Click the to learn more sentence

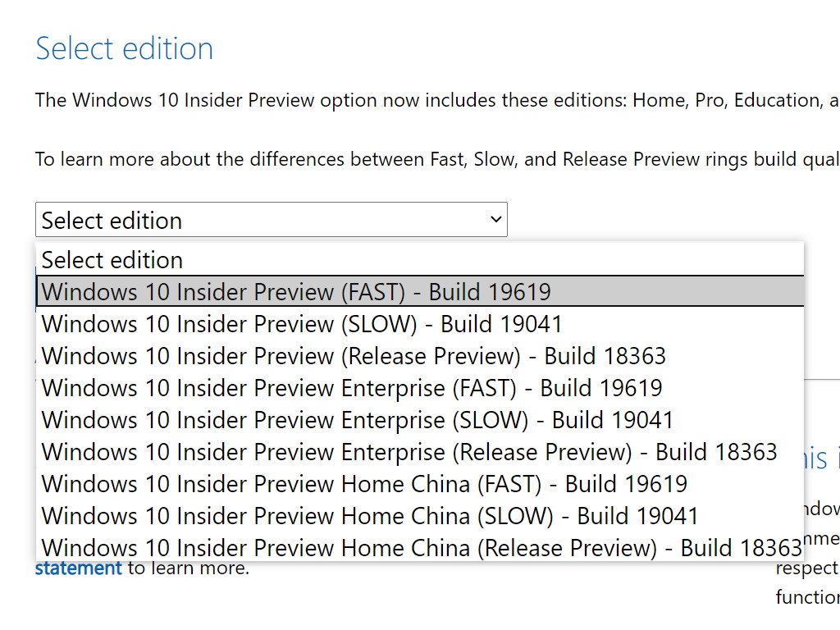pyautogui.click(x=164, y=568)
